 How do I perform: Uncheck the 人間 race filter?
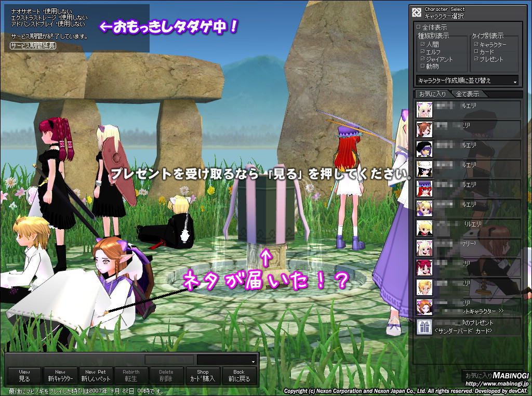(x=422, y=44)
